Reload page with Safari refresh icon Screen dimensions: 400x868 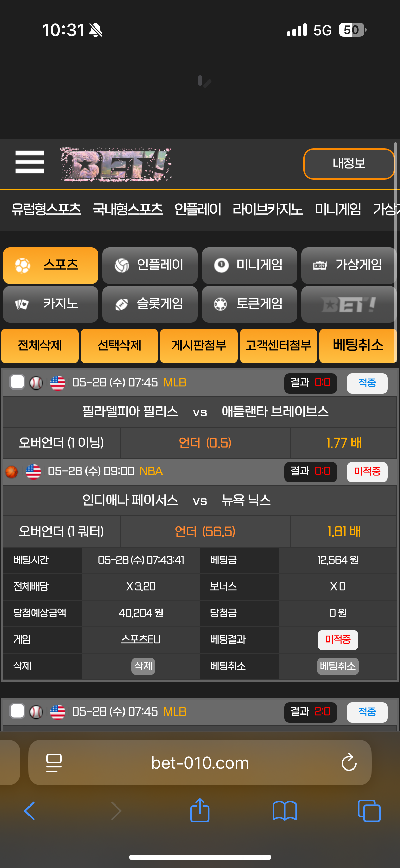pos(349,762)
